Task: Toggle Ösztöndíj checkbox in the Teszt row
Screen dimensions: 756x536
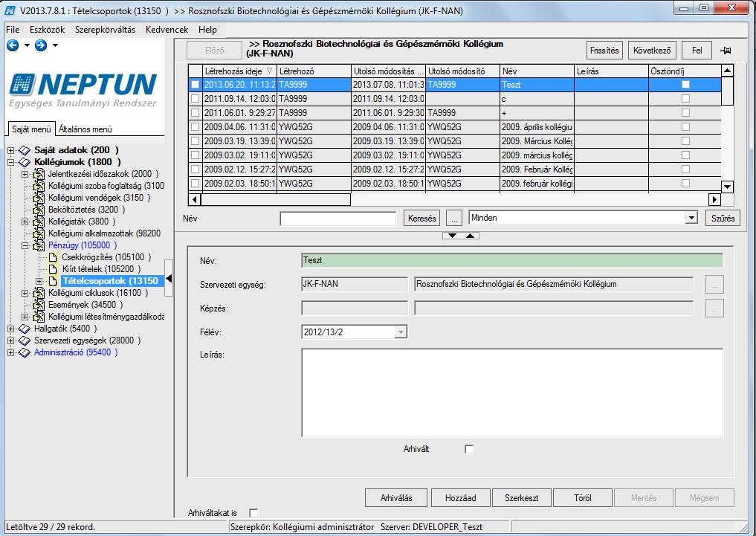Action: [x=685, y=84]
